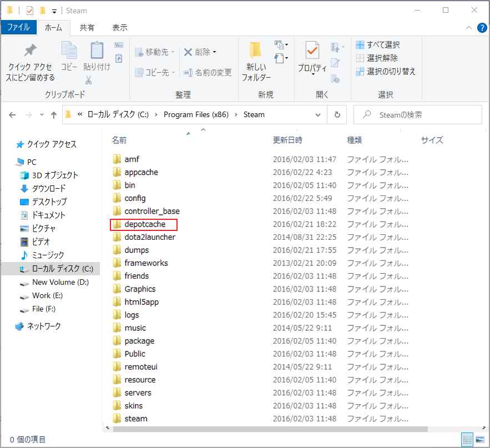
Task: Click the Edit icon in the Open group
Action: 335,63
